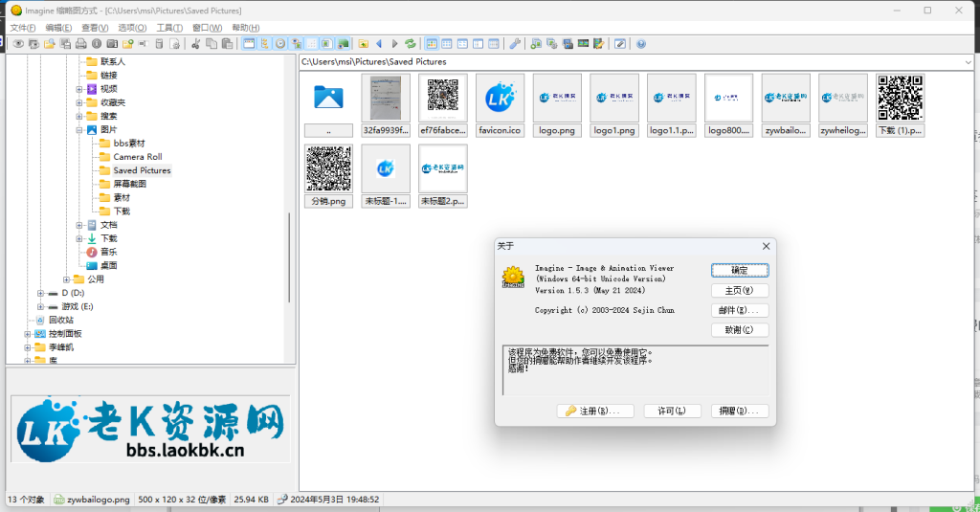Screen dimensions: 980x512
Task: Click the 确定 button in About dialog
Action: pyautogui.click(x=740, y=271)
